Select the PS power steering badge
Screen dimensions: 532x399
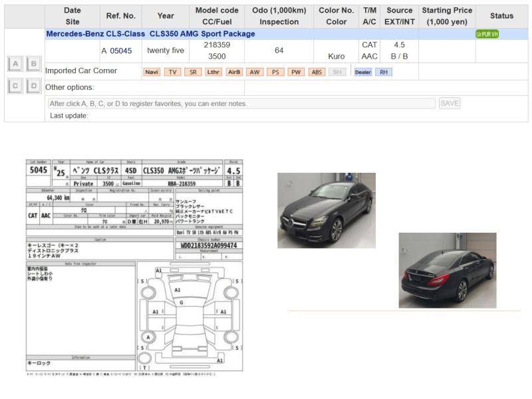(275, 72)
